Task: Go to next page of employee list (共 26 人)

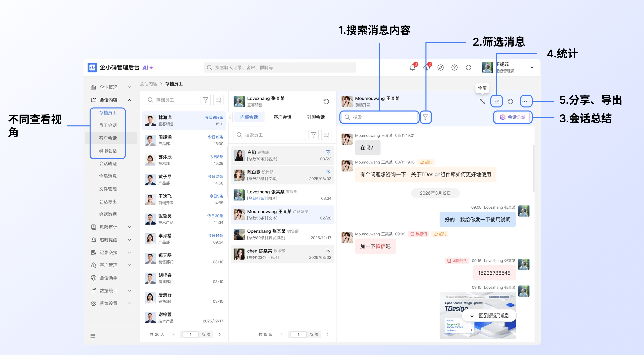Action: [220, 335]
